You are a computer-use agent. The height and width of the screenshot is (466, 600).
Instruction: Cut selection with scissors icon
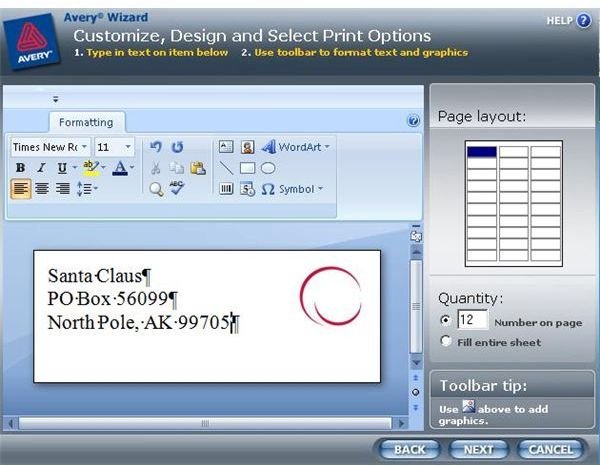pyautogui.click(x=155, y=168)
